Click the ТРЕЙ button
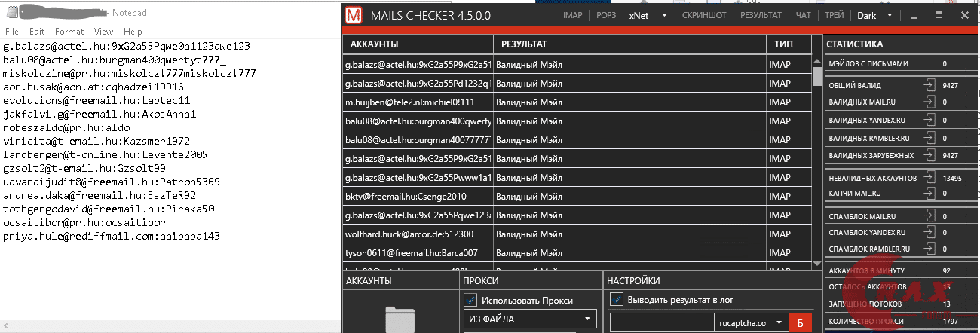980x333 pixels. click(835, 15)
